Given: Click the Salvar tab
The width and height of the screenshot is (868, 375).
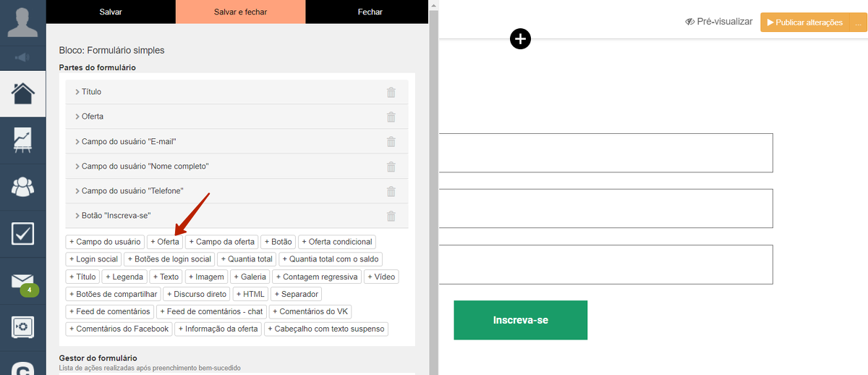Looking at the screenshot, I should coord(111,12).
